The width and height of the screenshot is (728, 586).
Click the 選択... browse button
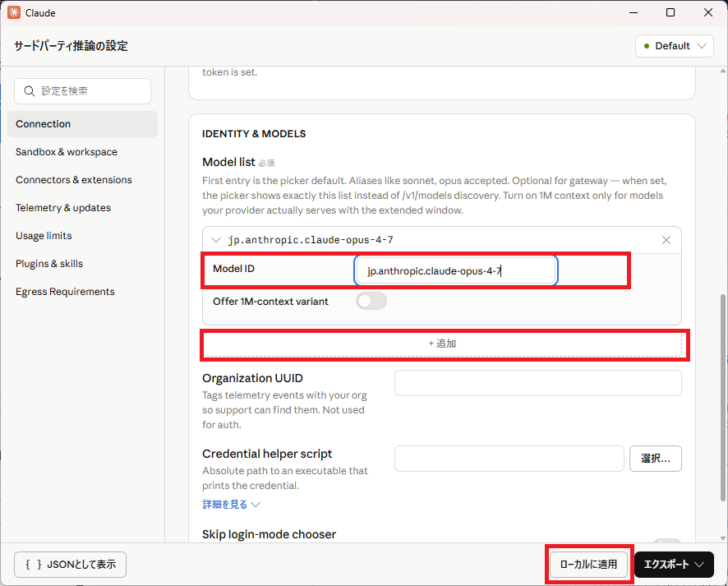656,459
